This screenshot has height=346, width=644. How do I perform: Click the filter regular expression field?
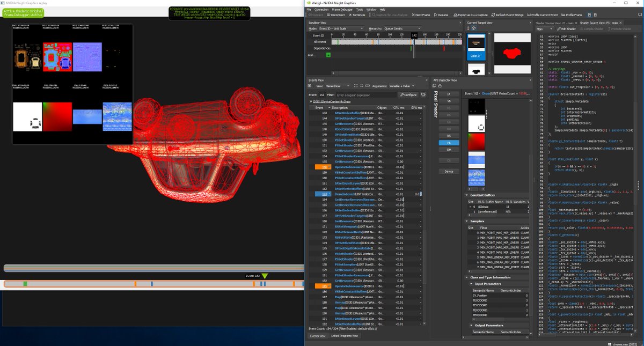point(365,94)
